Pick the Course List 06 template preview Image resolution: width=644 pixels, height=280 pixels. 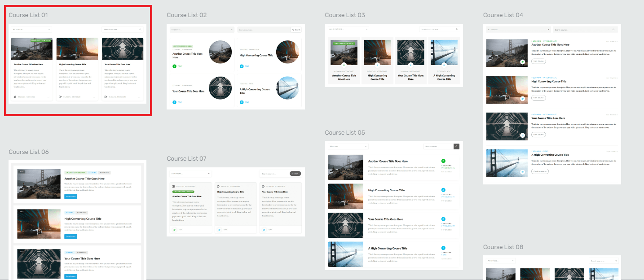coord(78,220)
